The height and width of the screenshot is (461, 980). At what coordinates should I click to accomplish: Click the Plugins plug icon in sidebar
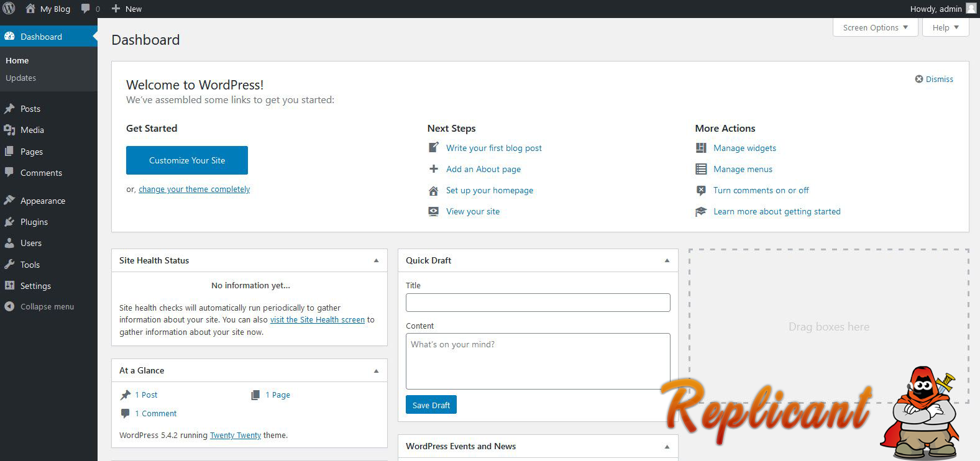click(x=9, y=222)
